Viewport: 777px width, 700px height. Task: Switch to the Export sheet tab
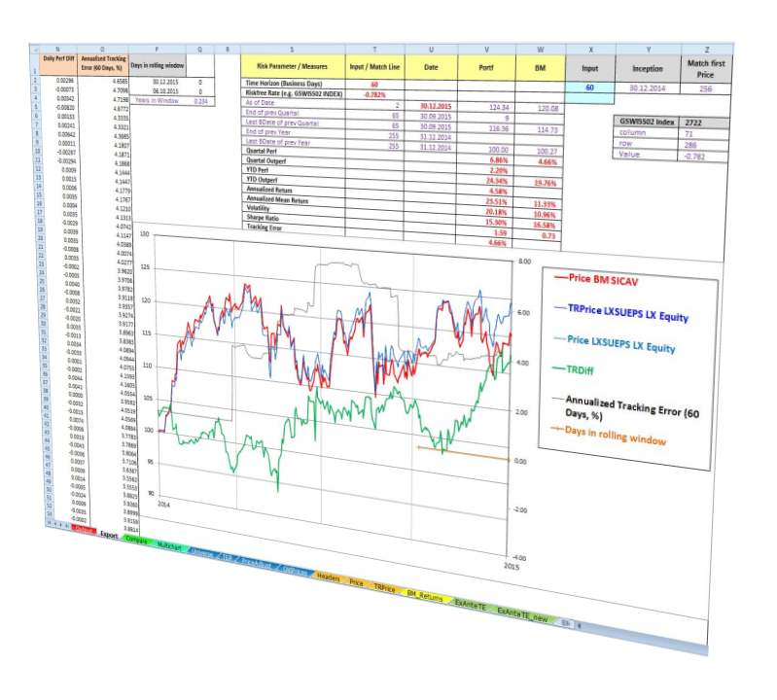pyautogui.click(x=109, y=534)
